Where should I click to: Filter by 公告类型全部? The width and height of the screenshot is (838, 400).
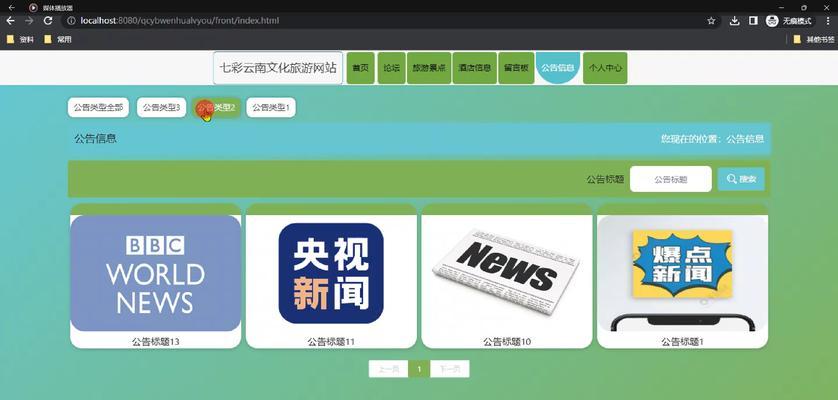(x=98, y=107)
